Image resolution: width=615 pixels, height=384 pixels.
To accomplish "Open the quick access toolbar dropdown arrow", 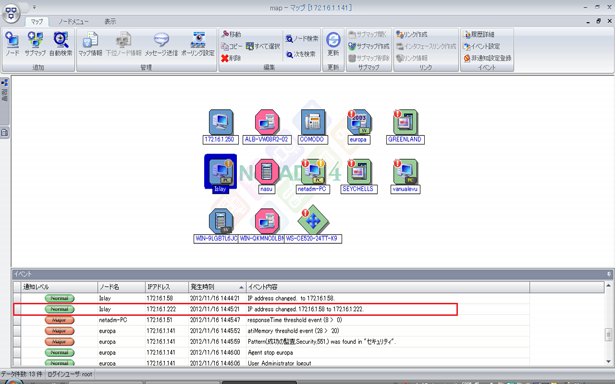I will click(x=34, y=7).
